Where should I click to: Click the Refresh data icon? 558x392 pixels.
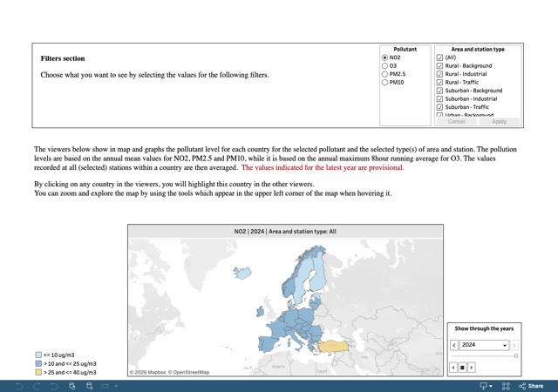point(72,386)
